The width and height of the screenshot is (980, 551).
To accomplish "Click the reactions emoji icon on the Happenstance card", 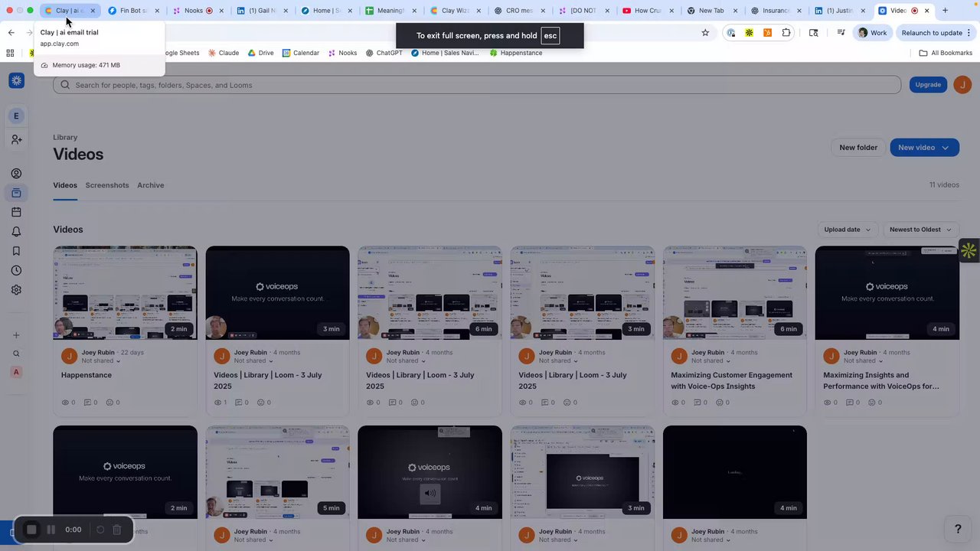I will coord(109,403).
